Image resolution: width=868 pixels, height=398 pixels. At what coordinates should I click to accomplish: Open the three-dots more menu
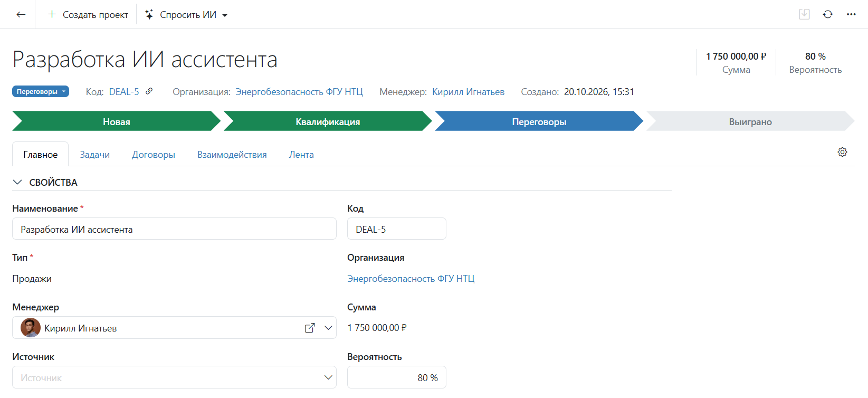[851, 14]
